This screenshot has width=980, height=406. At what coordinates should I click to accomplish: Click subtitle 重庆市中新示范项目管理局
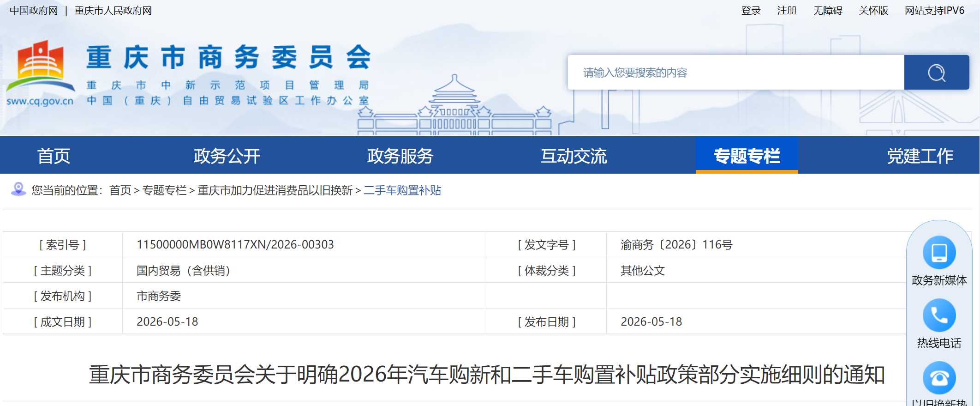tap(228, 85)
